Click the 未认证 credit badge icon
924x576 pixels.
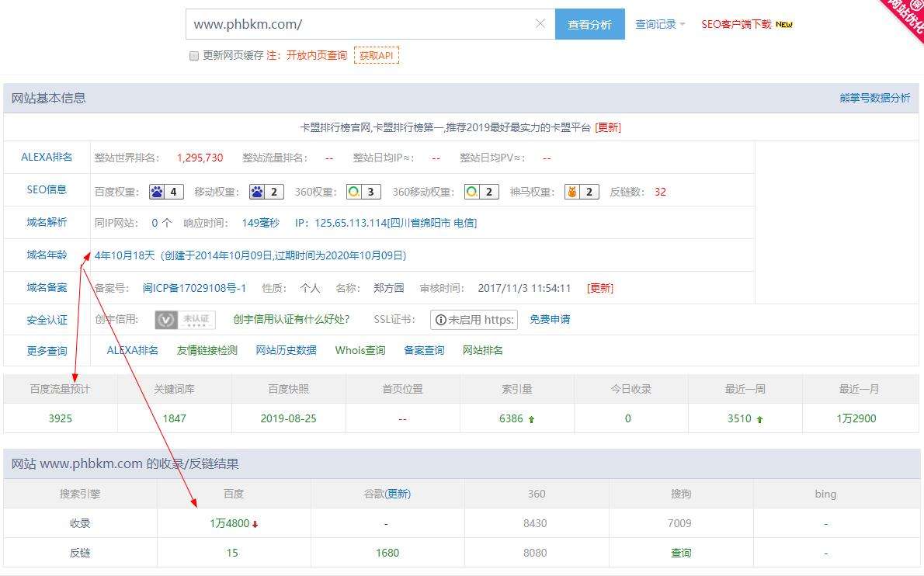point(185,320)
